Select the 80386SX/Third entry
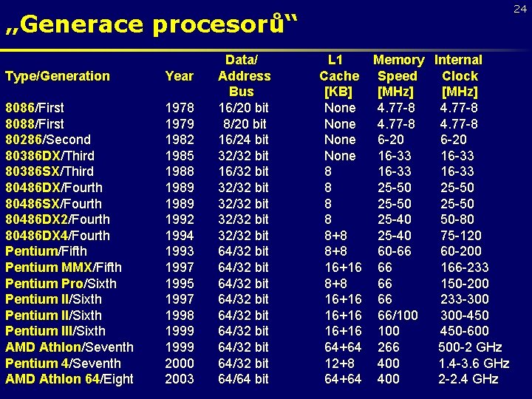 [x=50, y=171]
